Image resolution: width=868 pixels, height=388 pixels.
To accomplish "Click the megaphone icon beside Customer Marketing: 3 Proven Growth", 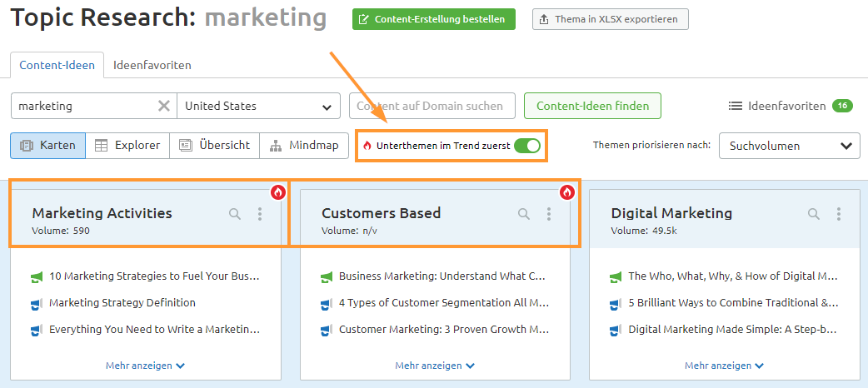I will point(326,330).
